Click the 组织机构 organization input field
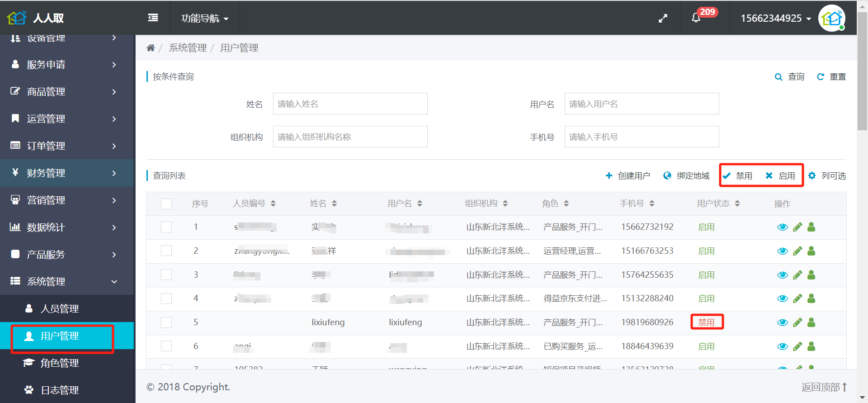868x403 pixels. [x=350, y=137]
